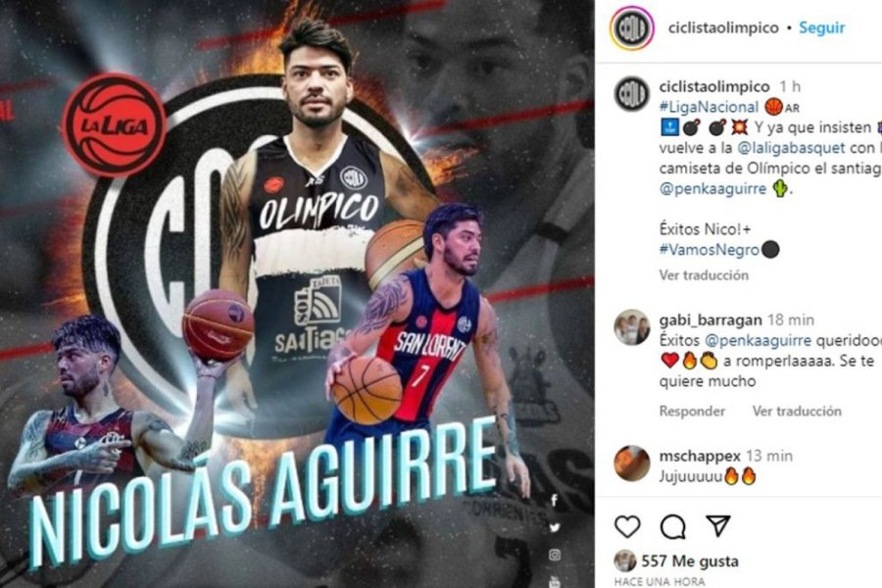This screenshot has width=882, height=588.
Task: Open @penkaaguirre mention in caption
Action: click(712, 188)
